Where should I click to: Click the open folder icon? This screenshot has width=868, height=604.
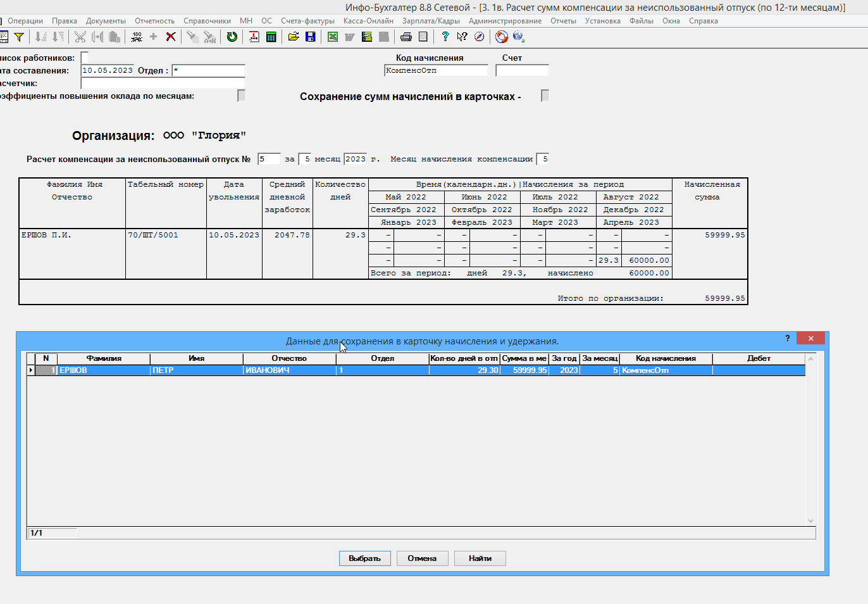[294, 37]
